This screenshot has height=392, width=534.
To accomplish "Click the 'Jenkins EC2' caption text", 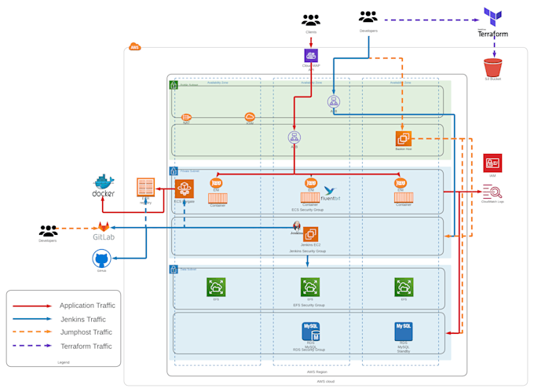I will [311, 245].
